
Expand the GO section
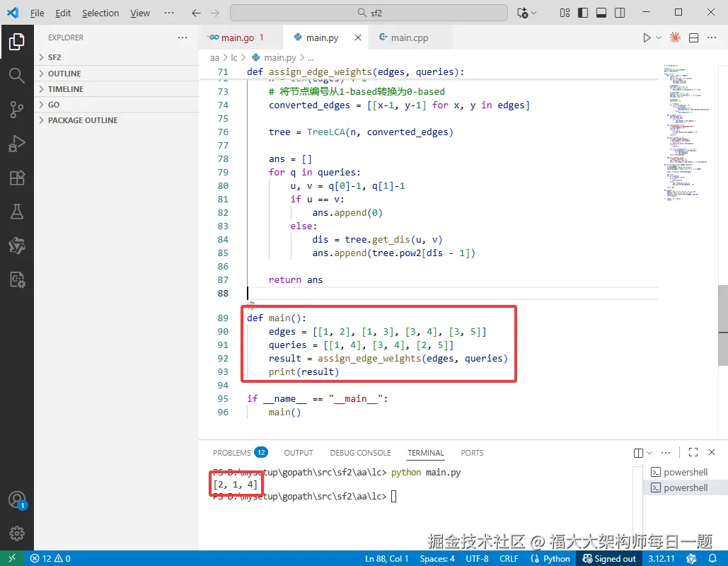116,105
